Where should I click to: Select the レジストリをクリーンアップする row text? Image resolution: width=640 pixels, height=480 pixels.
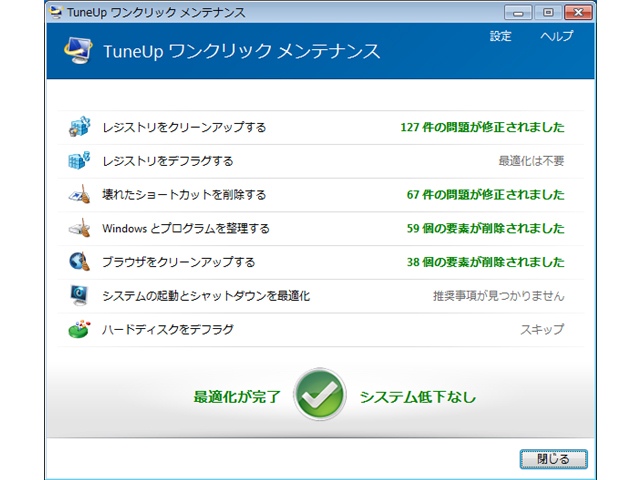pyautogui.click(x=184, y=127)
